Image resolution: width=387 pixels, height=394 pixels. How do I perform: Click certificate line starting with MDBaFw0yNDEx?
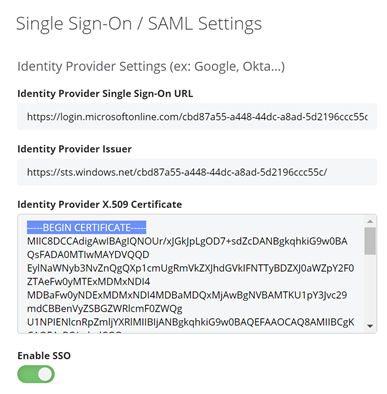coord(187,295)
